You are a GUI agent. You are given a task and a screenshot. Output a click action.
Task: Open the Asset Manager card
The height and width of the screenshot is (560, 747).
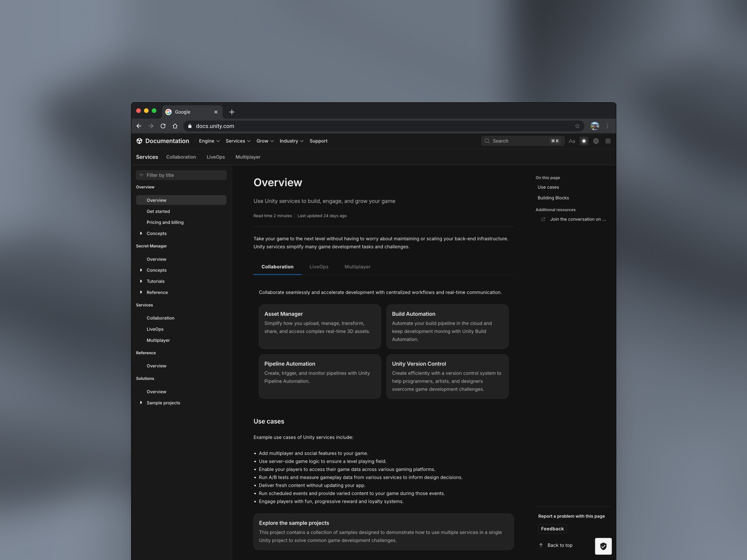[x=319, y=326]
